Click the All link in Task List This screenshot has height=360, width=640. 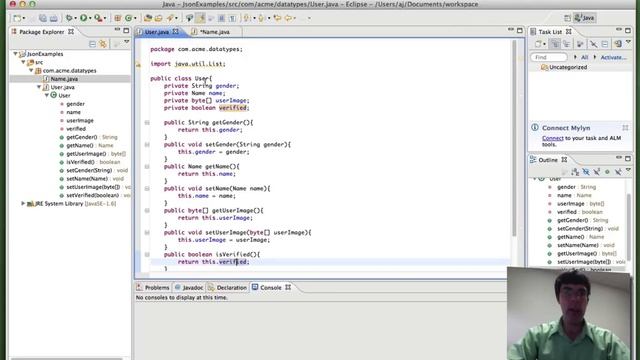pyautogui.click(x=584, y=58)
